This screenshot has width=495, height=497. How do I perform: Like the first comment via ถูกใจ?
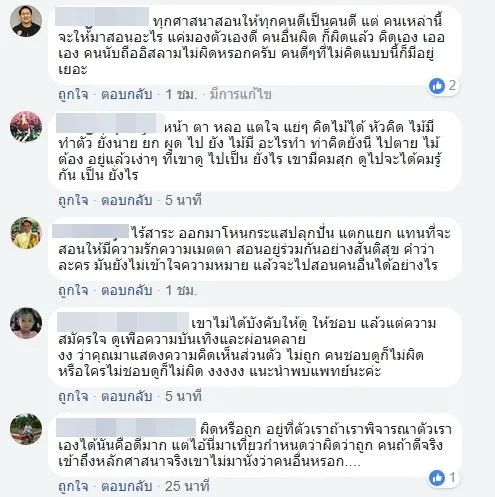73,94
